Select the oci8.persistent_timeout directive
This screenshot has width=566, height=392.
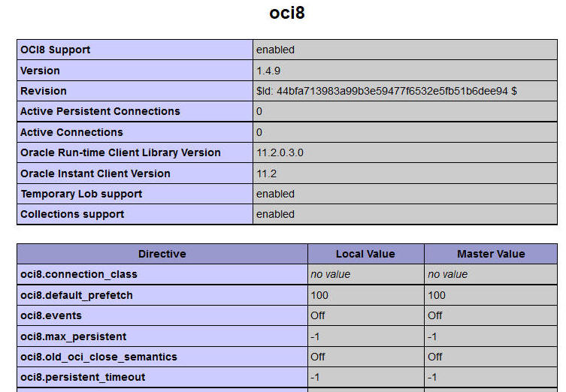pyautogui.click(x=83, y=377)
